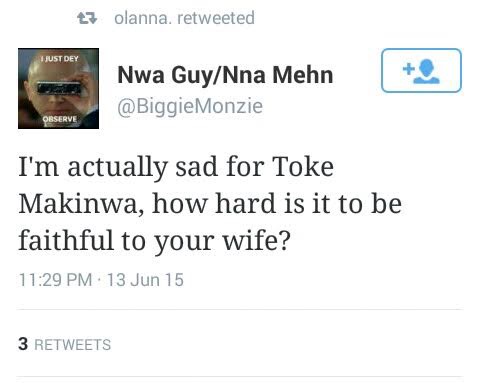This screenshot has height=383, width=480.
Task: Select the word 'retweeted' in the header
Action: [216, 18]
